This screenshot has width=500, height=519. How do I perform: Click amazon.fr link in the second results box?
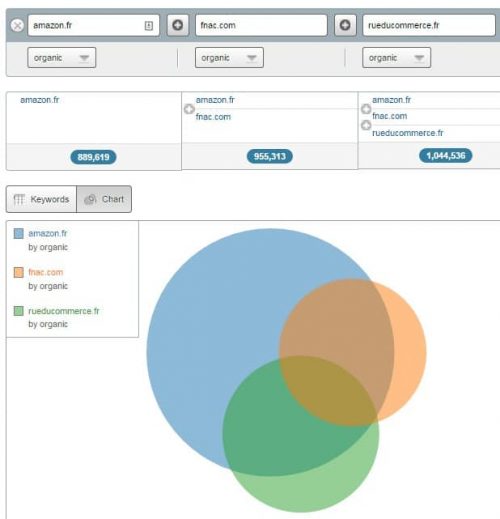(215, 100)
